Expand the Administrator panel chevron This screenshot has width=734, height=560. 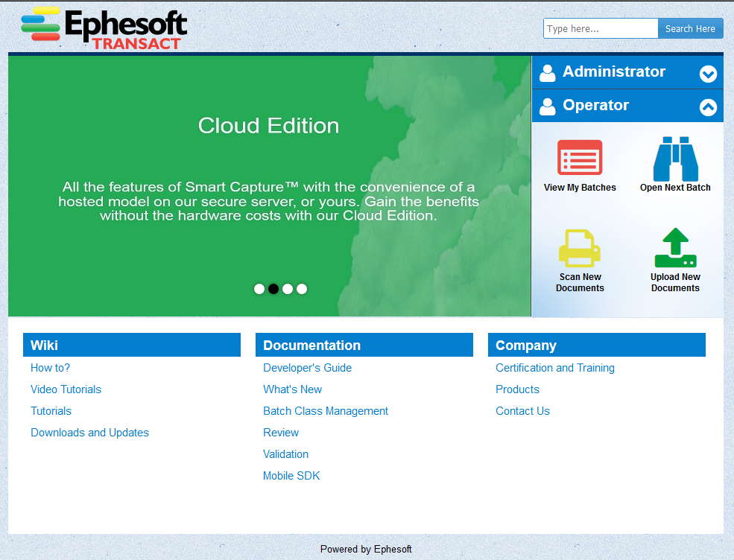[708, 74]
